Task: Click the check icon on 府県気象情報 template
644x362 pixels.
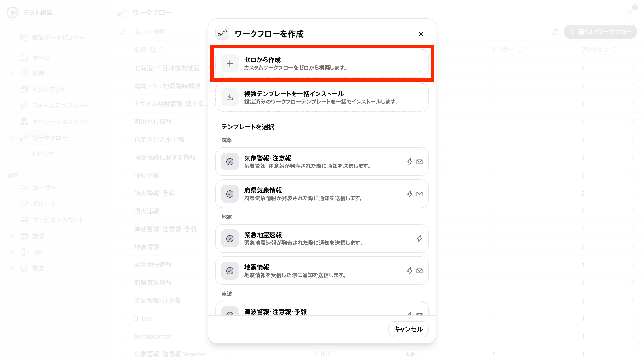Action: tap(230, 194)
